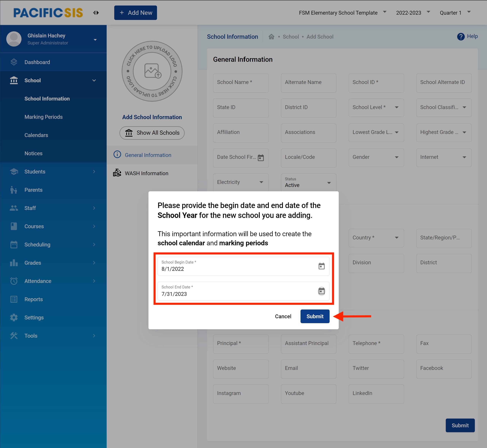Open the Help question mark icon
The height and width of the screenshot is (448, 487).
(x=461, y=37)
